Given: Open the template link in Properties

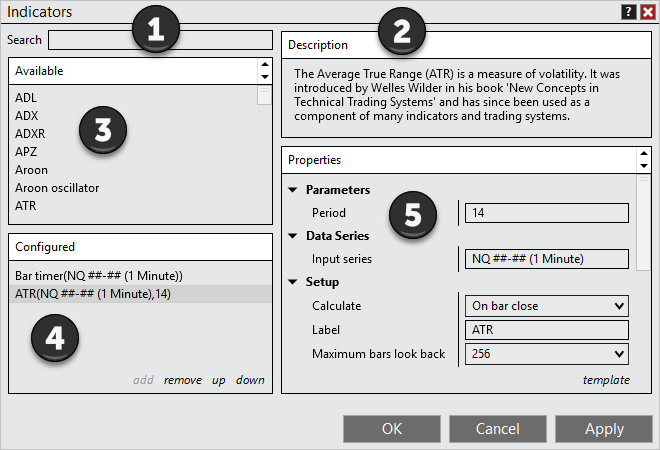Looking at the screenshot, I should (606, 380).
